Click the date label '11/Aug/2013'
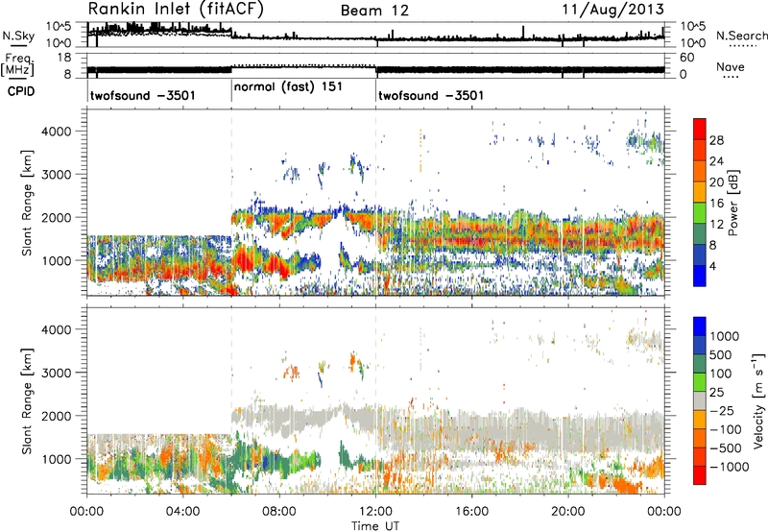768x532 pixels. pyautogui.click(x=613, y=10)
